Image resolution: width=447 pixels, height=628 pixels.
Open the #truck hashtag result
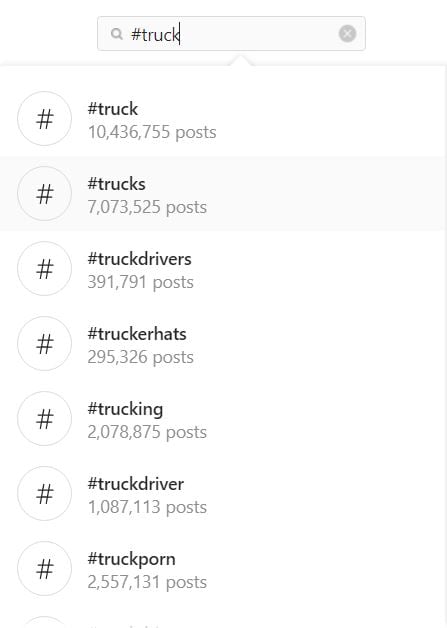[x=224, y=119]
